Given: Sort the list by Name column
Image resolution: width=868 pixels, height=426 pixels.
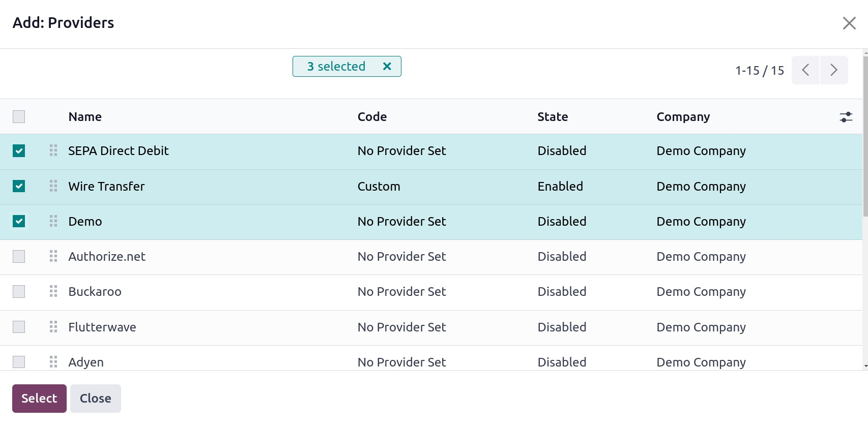Looking at the screenshot, I should 85,117.
